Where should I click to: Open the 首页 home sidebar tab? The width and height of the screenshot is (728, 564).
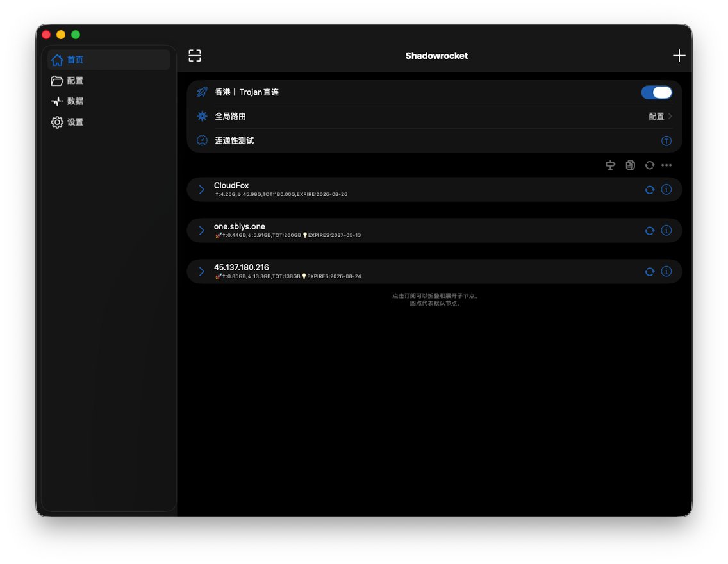(x=109, y=60)
